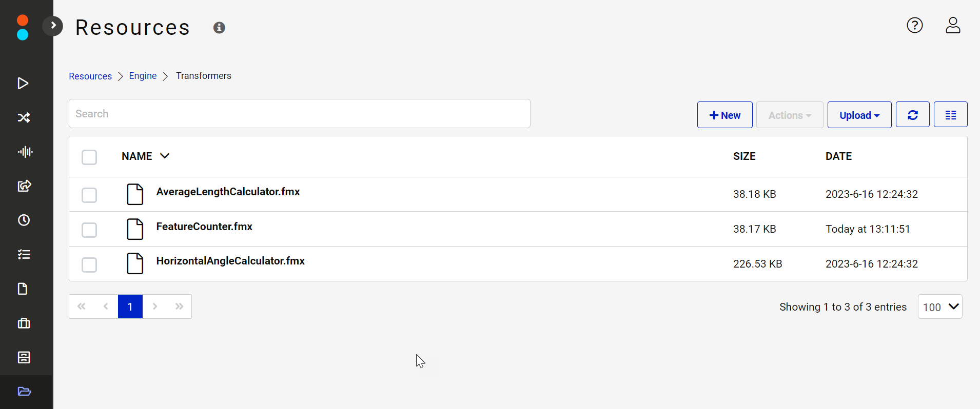Go to the Resources breadcrumb link

coord(90,76)
